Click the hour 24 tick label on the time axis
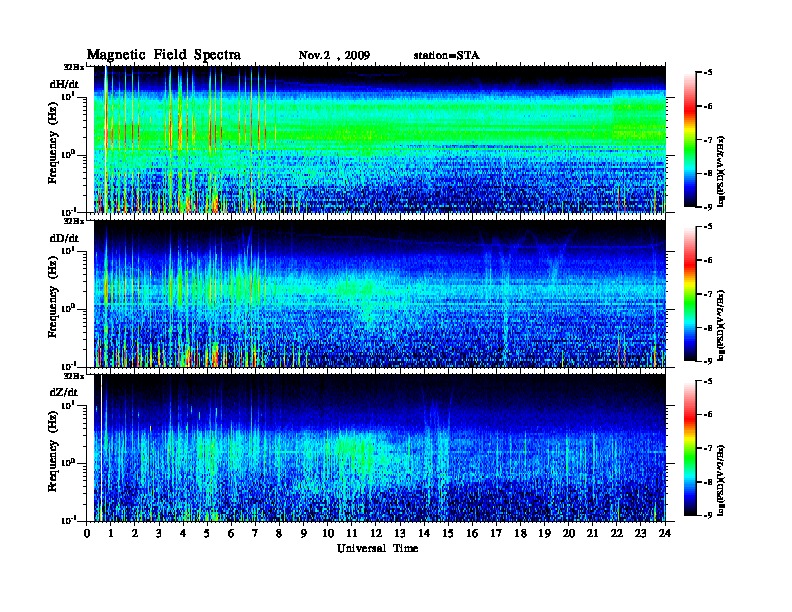This screenshot has width=792, height=612. [x=665, y=533]
